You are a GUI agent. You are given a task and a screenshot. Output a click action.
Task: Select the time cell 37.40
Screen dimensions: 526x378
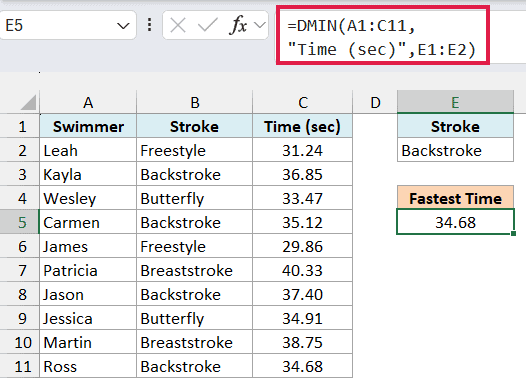pyautogui.click(x=303, y=294)
